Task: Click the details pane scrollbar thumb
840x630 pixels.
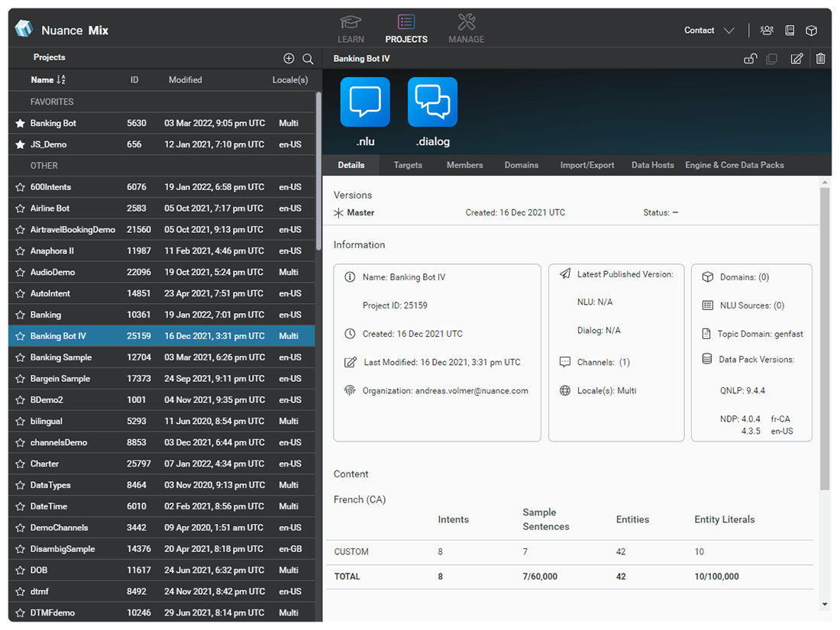Action: point(825,338)
